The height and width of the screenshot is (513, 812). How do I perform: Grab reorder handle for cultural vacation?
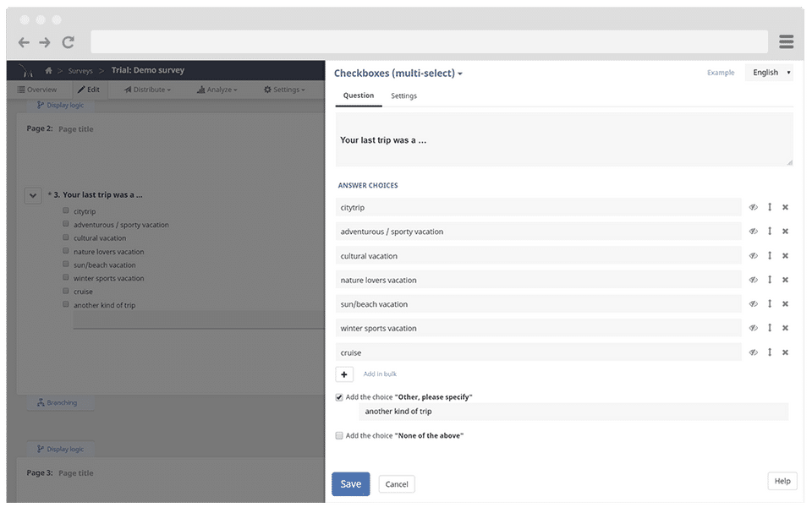pyautogui.click(x=770, y=256)
